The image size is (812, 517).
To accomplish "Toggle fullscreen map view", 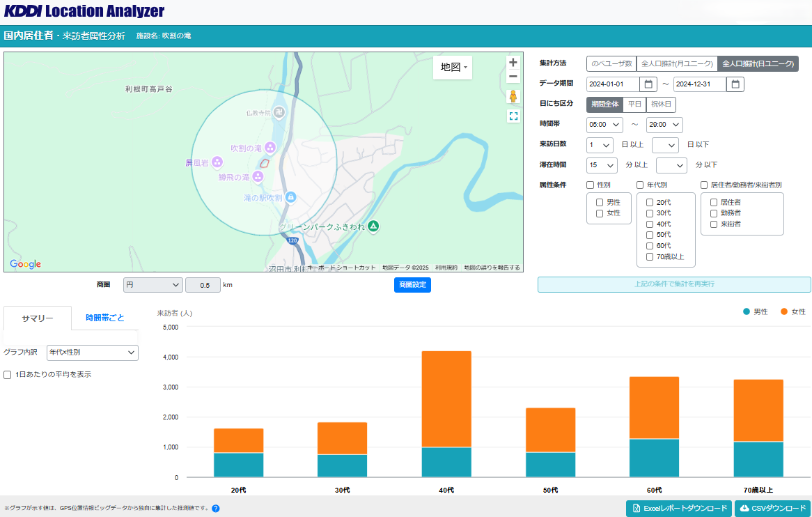I will point(513,116).
